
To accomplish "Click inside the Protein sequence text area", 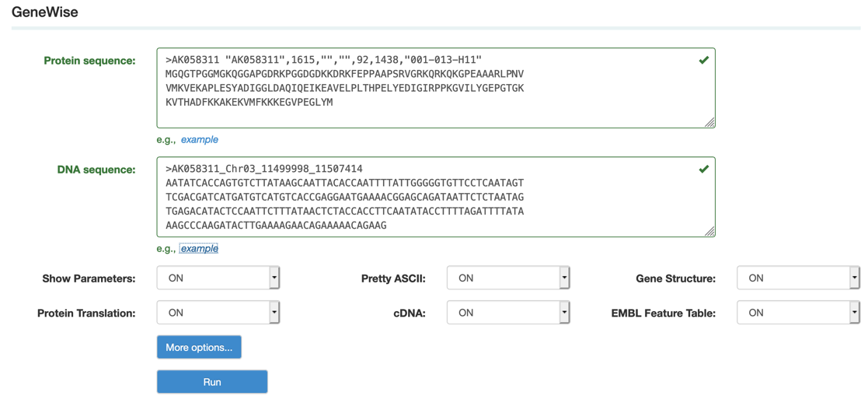I will [435, 109].
